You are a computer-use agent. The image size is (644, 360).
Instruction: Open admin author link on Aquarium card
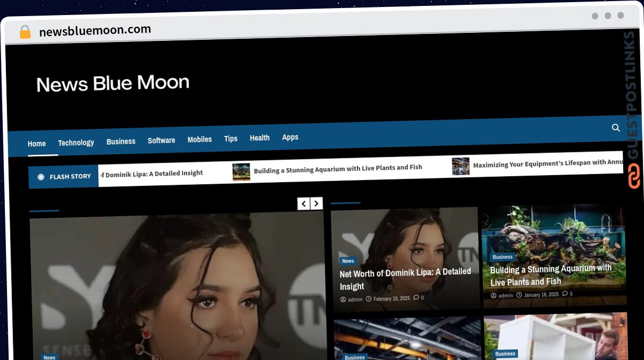pyautogui.click(x=506, y=296)
